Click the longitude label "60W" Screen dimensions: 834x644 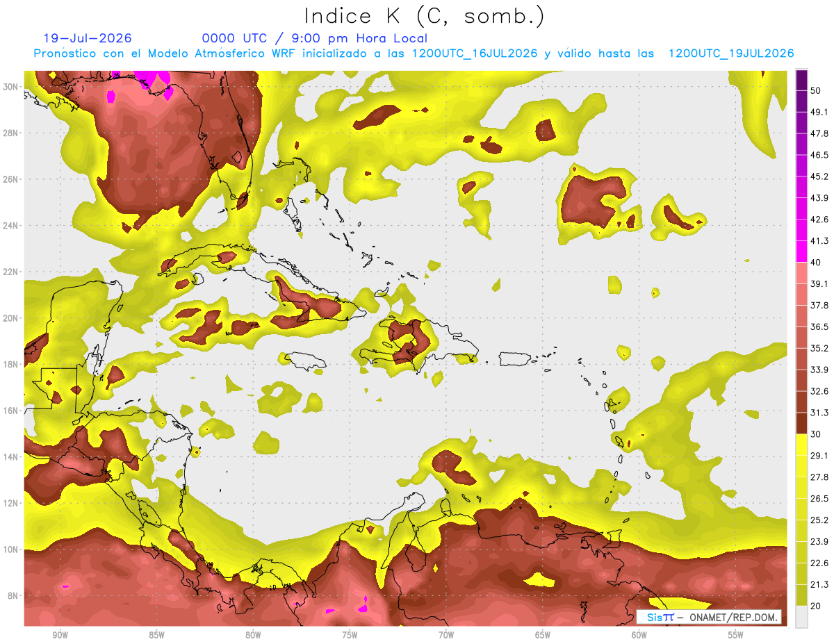pyautogui.click(x=639, y=635)
